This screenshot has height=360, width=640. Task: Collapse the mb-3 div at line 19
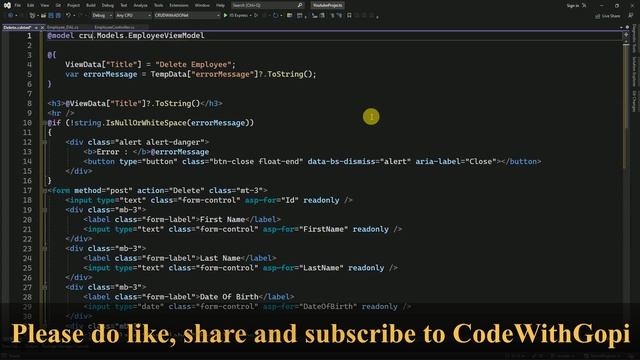coord(44,210)
